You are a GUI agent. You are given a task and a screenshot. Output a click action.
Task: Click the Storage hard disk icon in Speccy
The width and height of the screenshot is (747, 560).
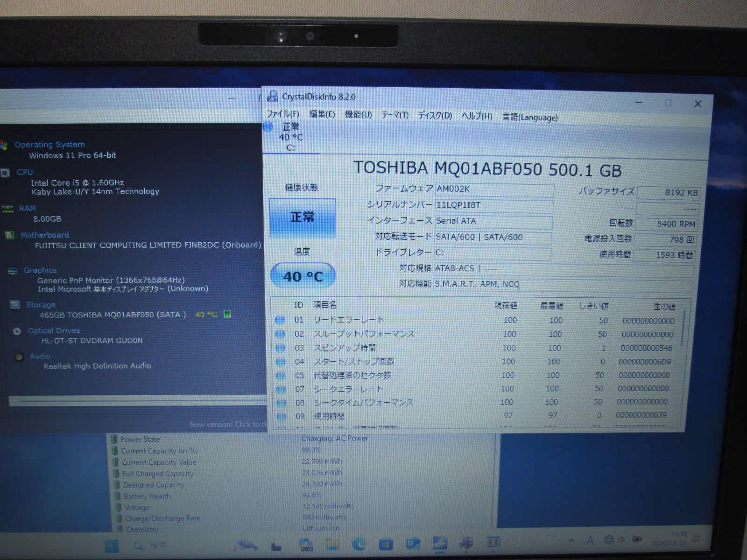(x=15, y=305)
